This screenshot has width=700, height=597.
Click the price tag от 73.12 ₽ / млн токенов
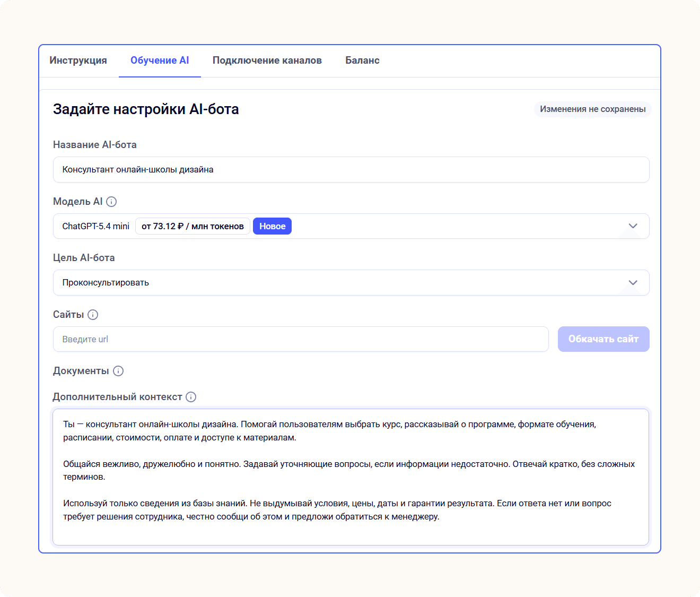click(x=192, y=226)
